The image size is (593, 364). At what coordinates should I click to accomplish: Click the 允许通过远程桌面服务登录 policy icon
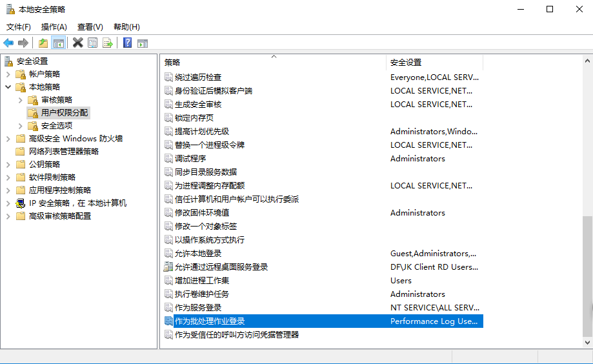(168, 267)
